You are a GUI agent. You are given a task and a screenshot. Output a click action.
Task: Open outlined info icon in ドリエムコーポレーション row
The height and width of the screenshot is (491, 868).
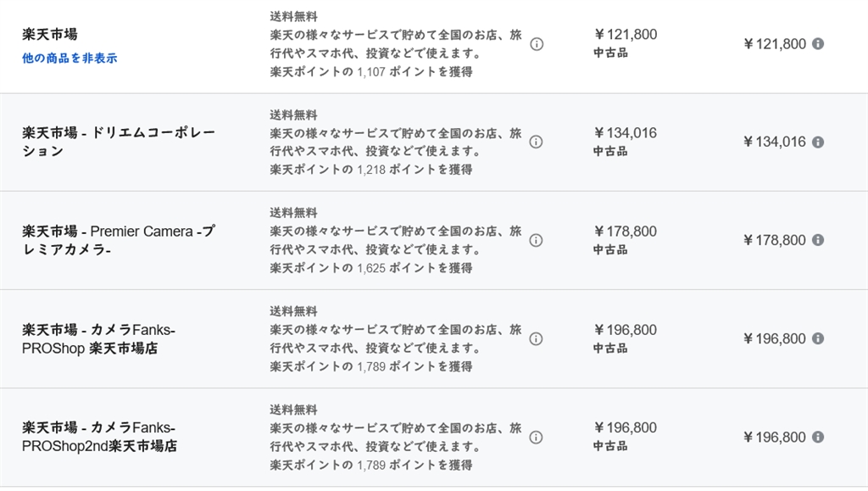point(536,142)
